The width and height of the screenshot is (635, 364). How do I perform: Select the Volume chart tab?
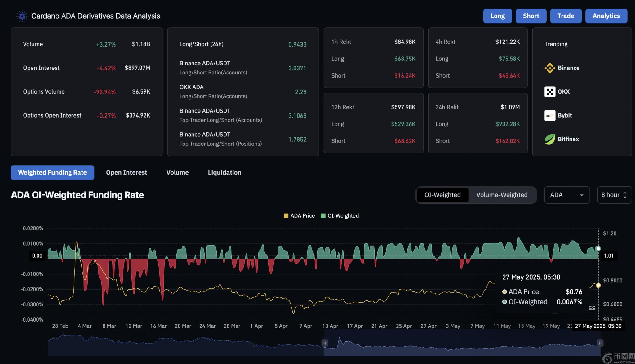point(177,173)
